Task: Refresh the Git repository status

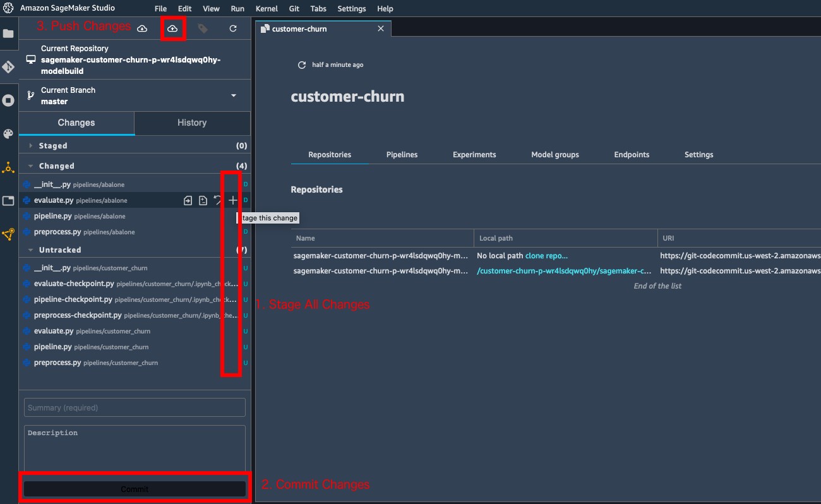Action: coord(233,28)
